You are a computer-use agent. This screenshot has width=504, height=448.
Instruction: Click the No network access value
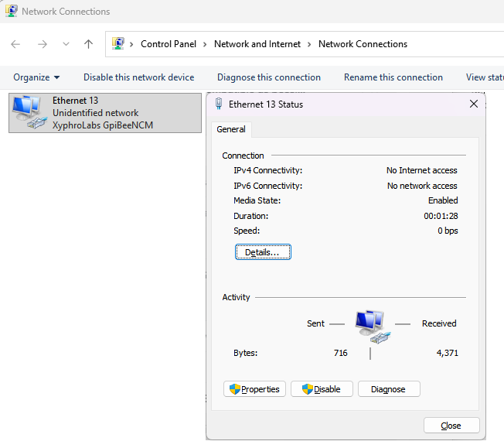point(422,186)
